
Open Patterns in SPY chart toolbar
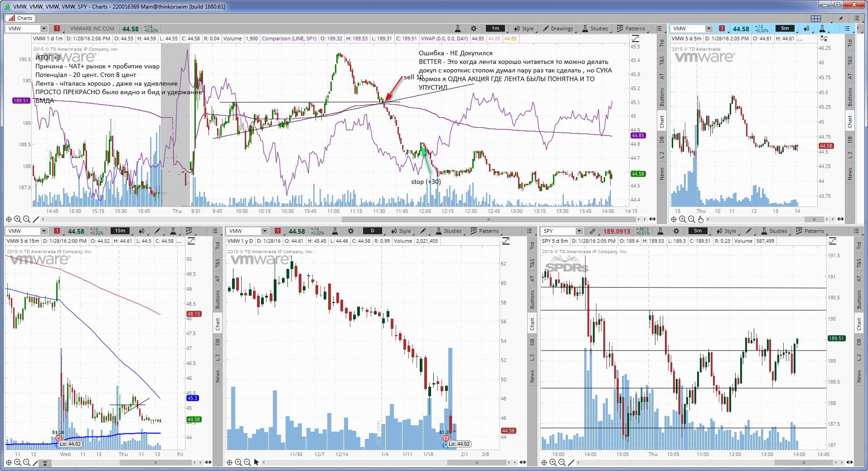tap(810, 231)
